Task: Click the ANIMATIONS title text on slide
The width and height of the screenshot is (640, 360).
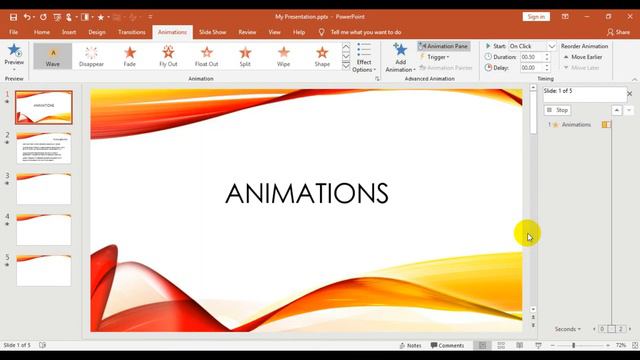Action: (307, 193)
